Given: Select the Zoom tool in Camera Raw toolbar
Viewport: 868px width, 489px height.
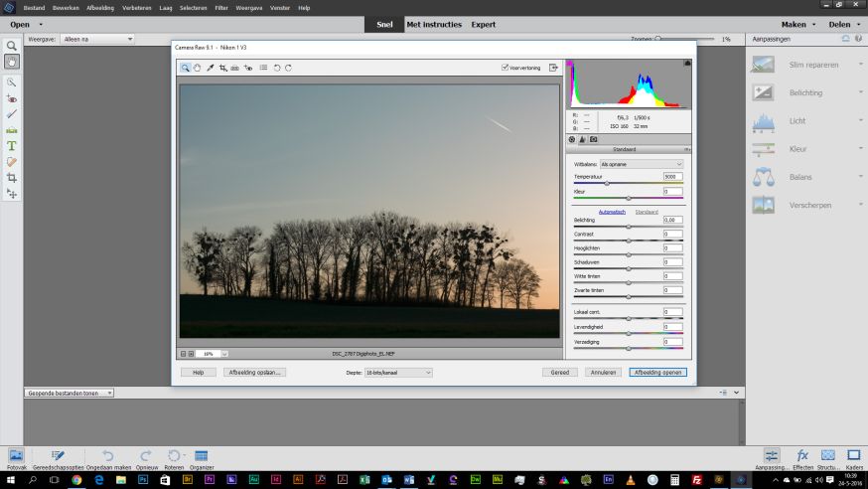Looking at the screenshot, I should 186,68.
